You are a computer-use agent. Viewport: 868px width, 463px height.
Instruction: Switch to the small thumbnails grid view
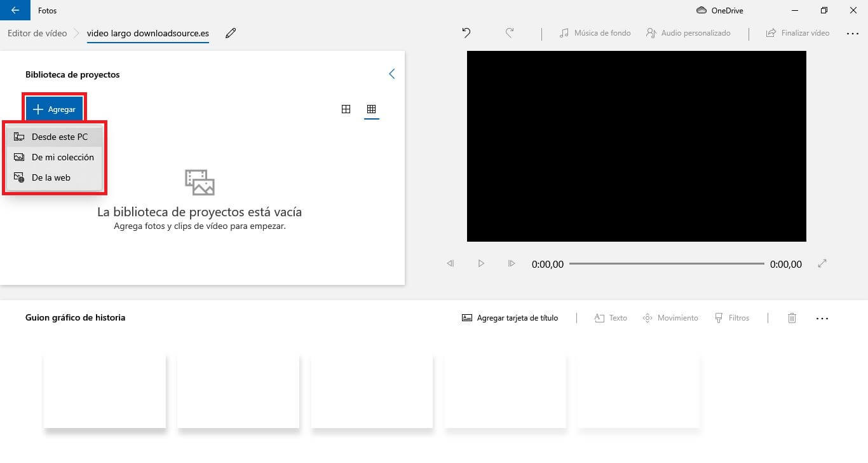372,109
